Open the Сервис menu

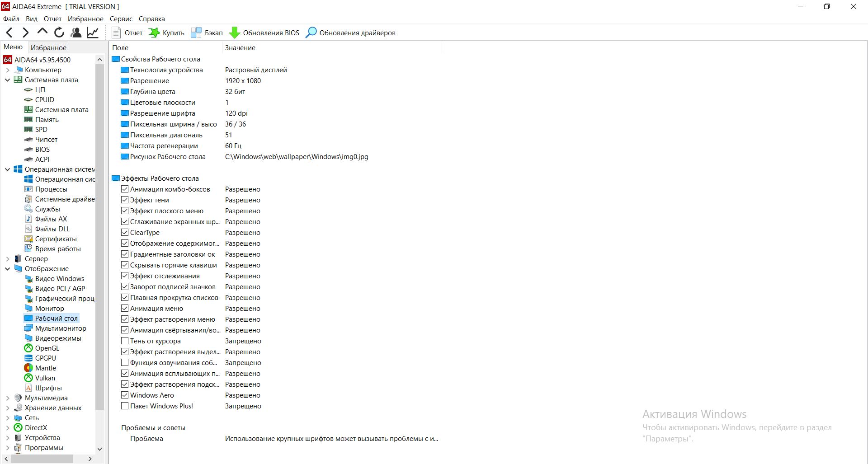point(121,19)
